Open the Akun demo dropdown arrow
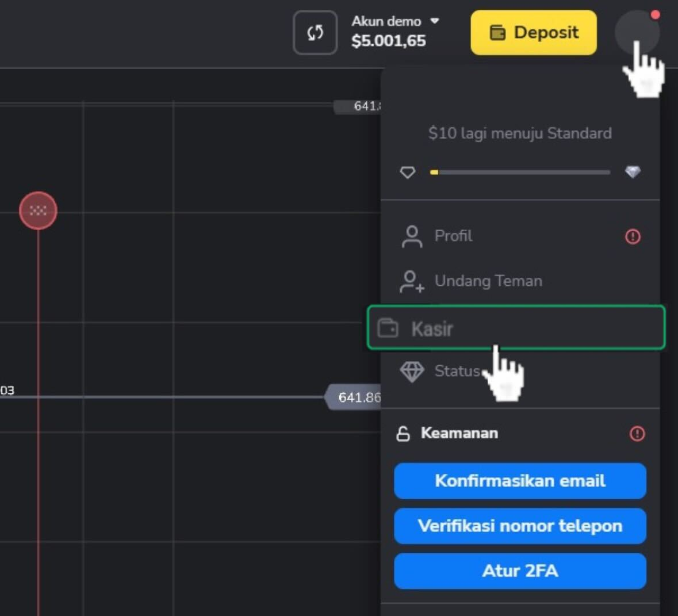Screen dimensions: 678x616 435,21
